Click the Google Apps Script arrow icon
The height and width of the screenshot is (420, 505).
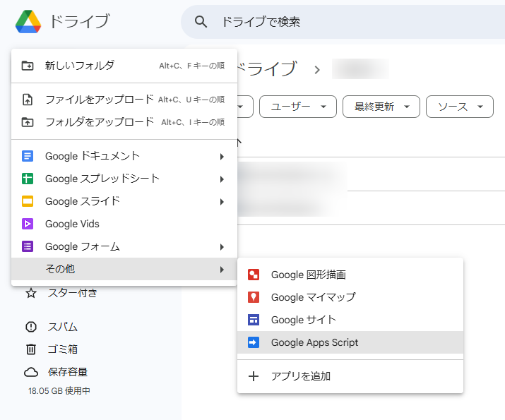(254, 342)
